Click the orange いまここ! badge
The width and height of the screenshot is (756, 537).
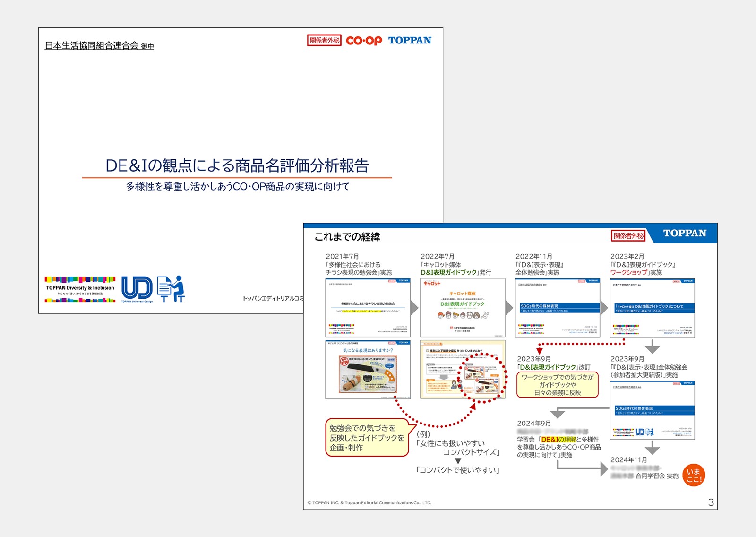click(694, 475)
